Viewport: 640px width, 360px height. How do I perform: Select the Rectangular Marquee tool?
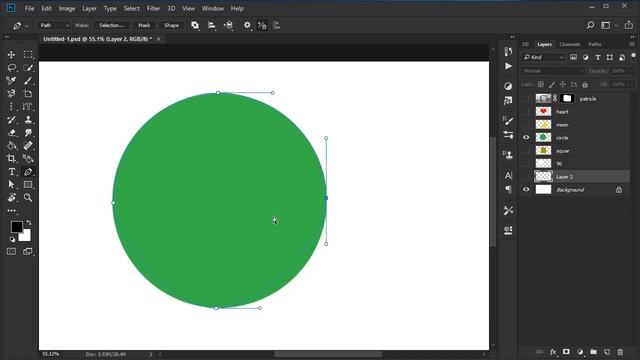coord(28,54)
